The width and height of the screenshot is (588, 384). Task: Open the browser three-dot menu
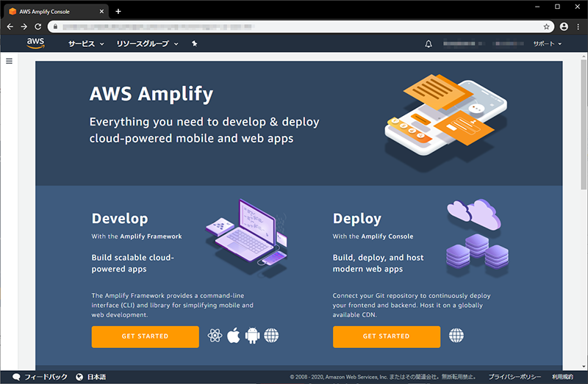click(578, 26)
